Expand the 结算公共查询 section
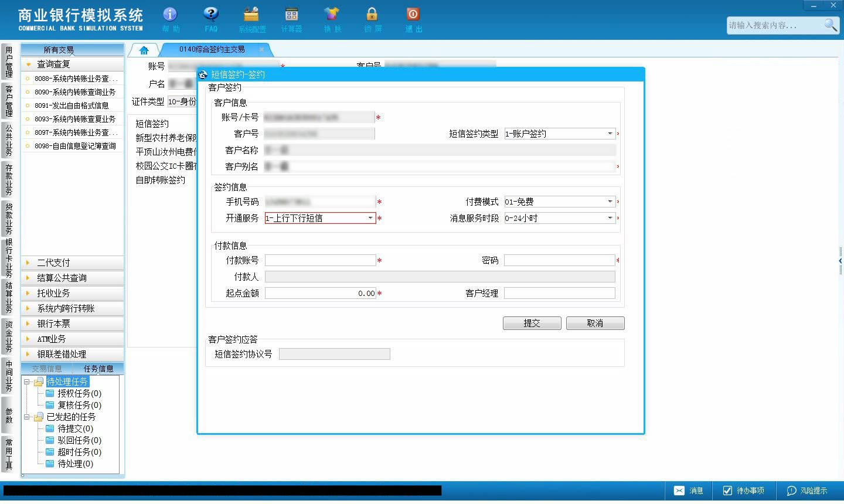 point(73,278)
